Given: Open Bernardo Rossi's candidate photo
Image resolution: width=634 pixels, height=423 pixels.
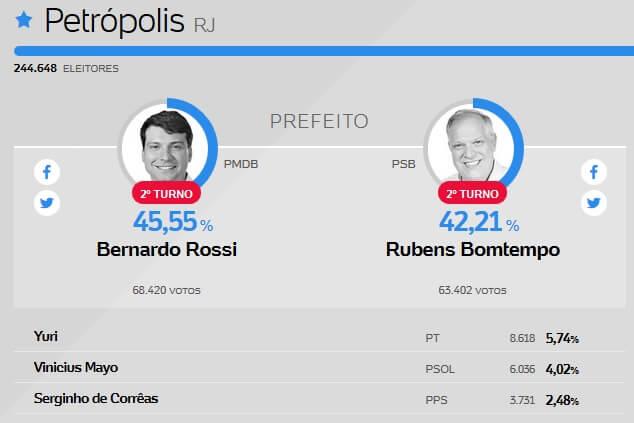Looking at the screenshot, I should pyautogui.click(x=166, y=146).
